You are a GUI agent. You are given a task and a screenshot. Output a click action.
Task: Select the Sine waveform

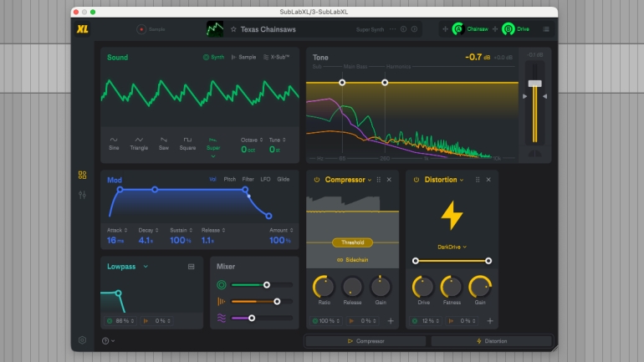pos(114,144)
